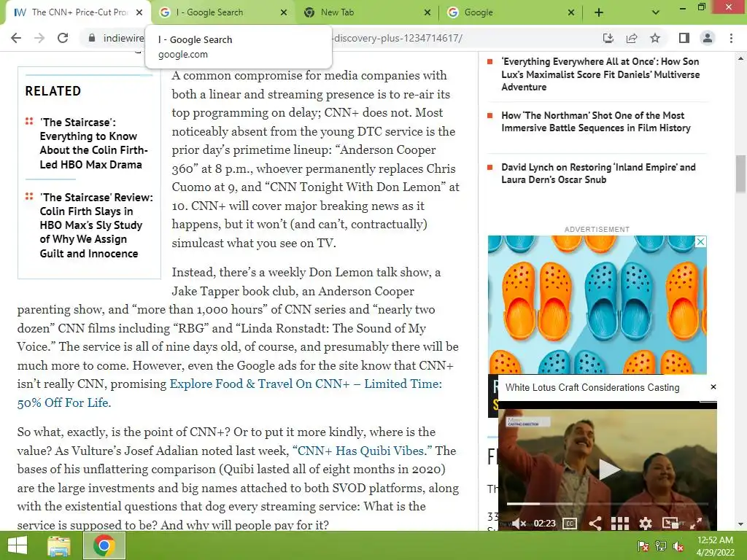Viewport: 747px width, 560px height.
Task: Reload the IndieWire page
Action: click(x=63, y=38)
